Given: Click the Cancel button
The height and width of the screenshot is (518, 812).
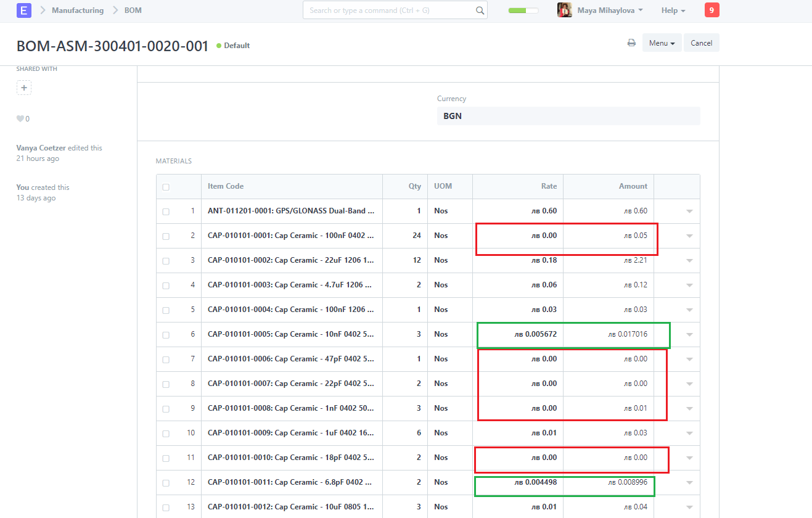Looking at the screenshot, I should tap(701, 42).
